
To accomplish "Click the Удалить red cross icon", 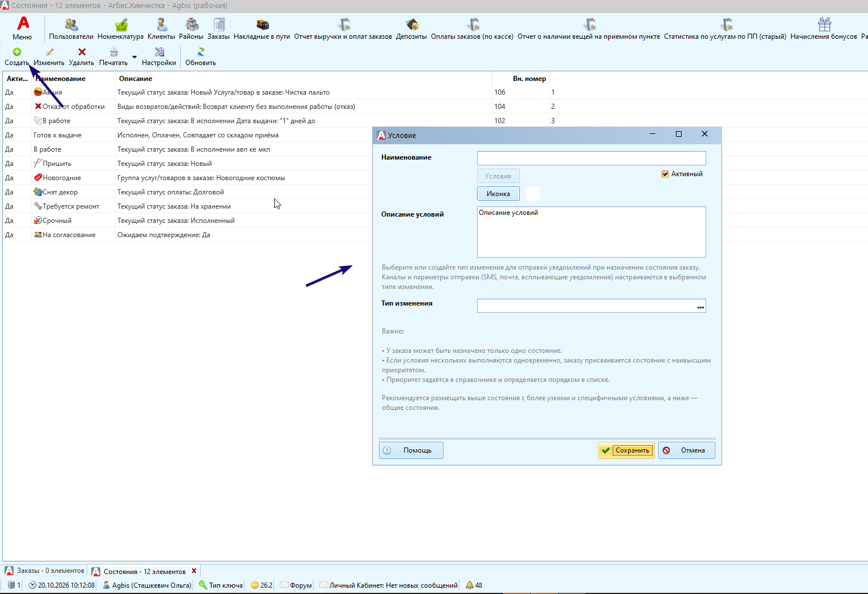I will pos(82,52).
